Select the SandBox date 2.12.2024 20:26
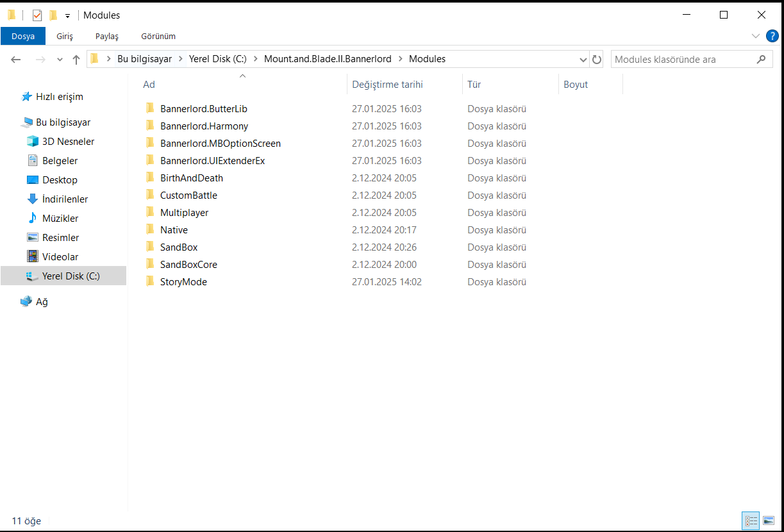Viewport: 784px width, 532px height. pos(384,247)
